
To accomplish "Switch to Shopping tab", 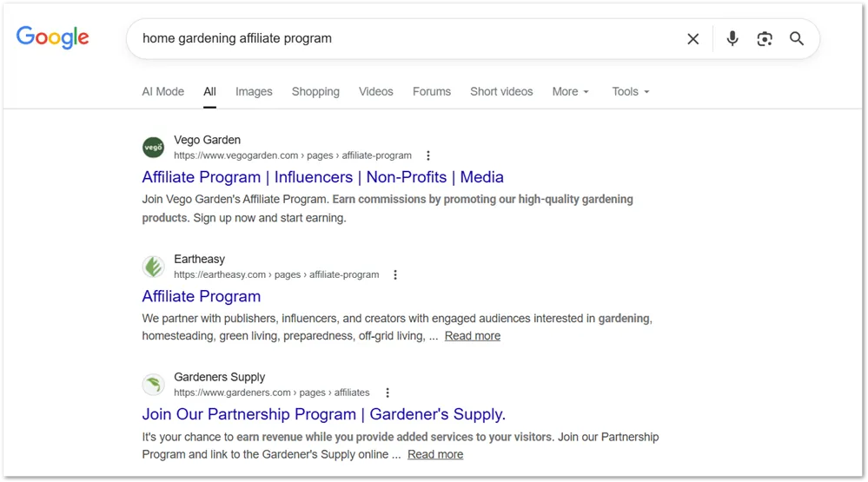I will [315, 92].
